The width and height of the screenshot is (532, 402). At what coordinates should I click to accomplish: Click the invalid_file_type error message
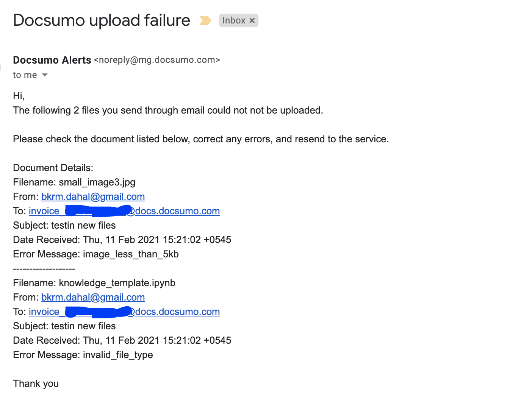(x=118, y=355)
